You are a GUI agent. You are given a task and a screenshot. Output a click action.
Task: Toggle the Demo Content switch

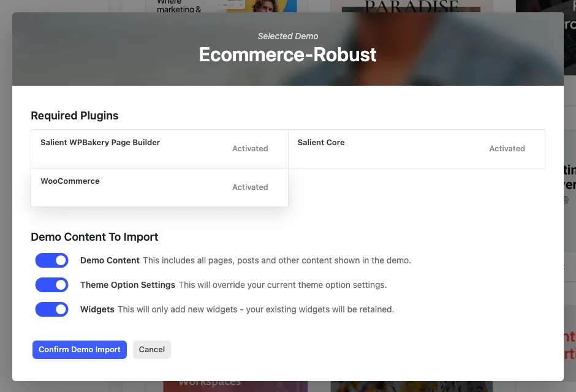click(x=52, y=260)
